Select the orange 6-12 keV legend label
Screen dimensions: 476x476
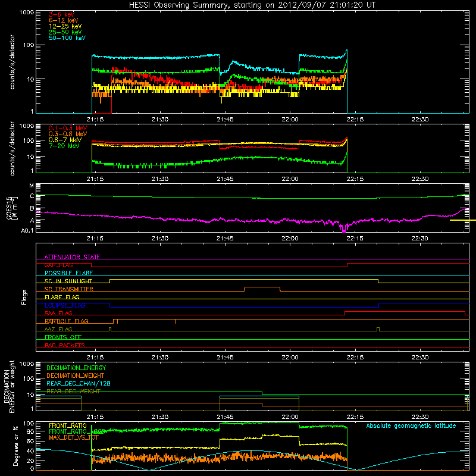point(64,20)
